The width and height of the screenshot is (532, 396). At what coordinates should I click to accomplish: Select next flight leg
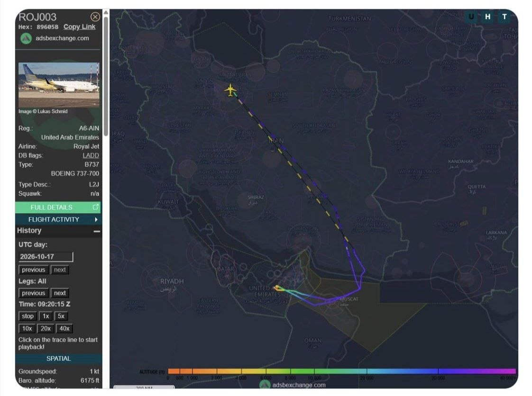coord(60,293)
